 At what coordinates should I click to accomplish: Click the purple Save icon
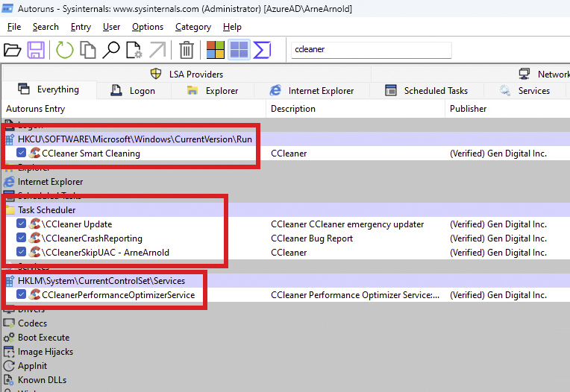36,50
